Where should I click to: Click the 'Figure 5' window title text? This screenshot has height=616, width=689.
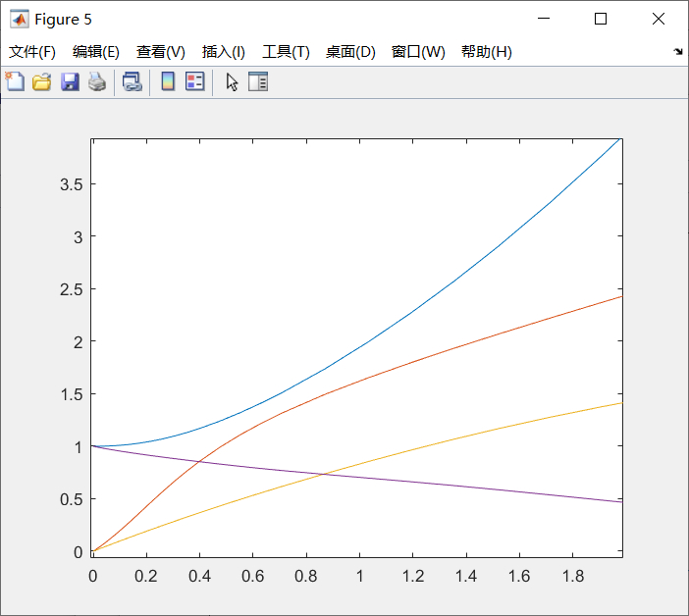(63, 20)
